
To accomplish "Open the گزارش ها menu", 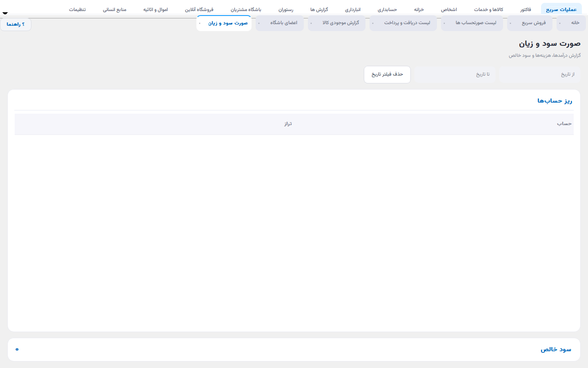I will (x=319, y=9).
